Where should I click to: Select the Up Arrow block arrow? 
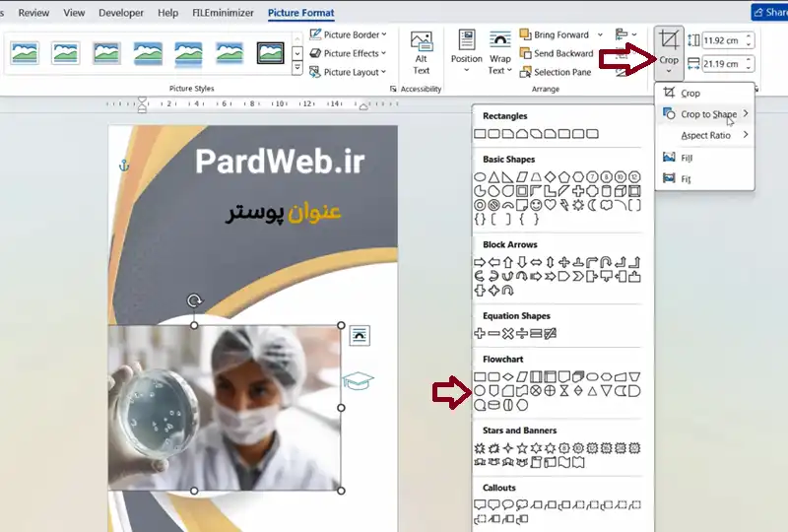508,262
